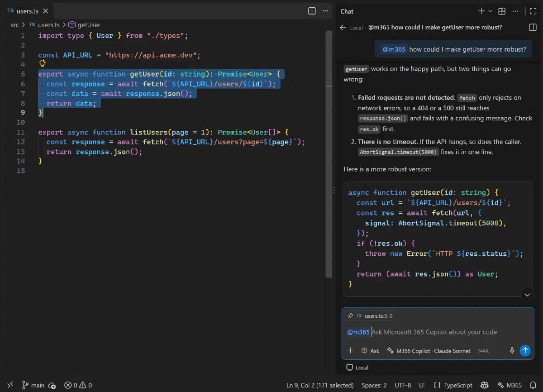Click the 144K context usage indicator
Screen dimensions: 543x392
tap(483, 351)
